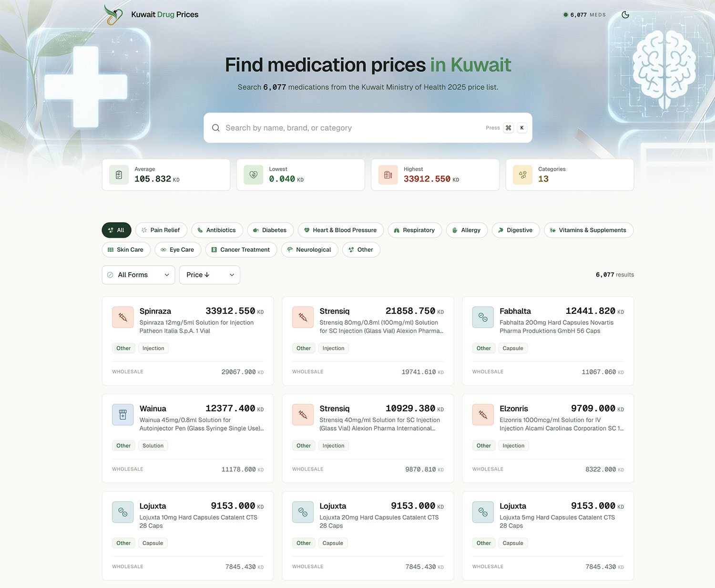Click the Lowest price heart icon
This screenshot has width=715, height=588.
tap(253, 175)
